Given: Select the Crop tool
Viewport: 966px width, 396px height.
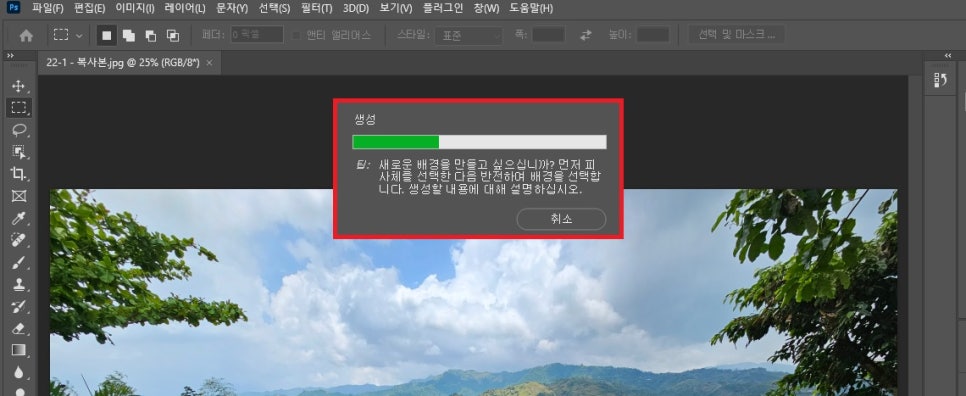Looking at the screenshot, I should point(18,174).
